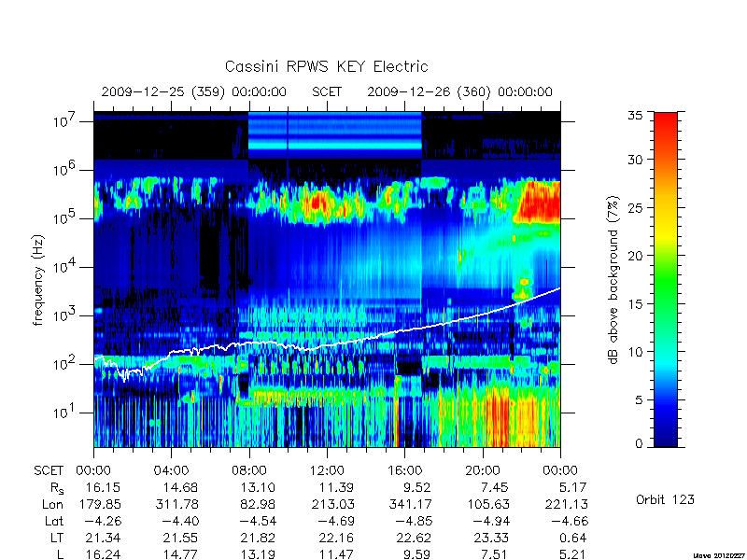Click Rs value 16.15
This screenshot has width=747, height=560.
coord(103,487)
